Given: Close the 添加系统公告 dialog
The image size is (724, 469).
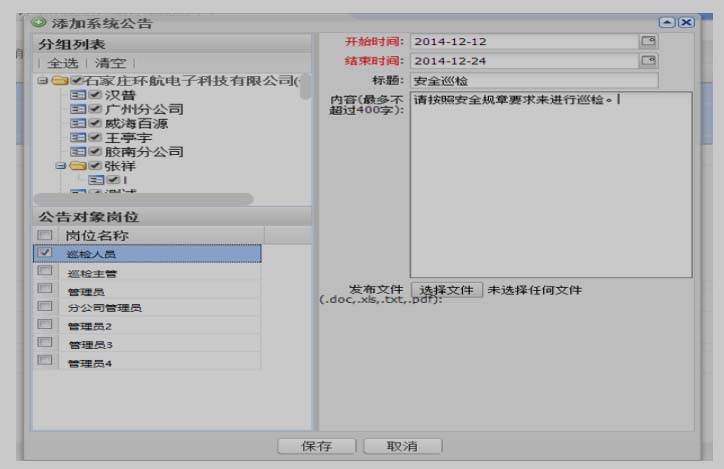Looking at the screenshot, I should [x=686, y=22].
